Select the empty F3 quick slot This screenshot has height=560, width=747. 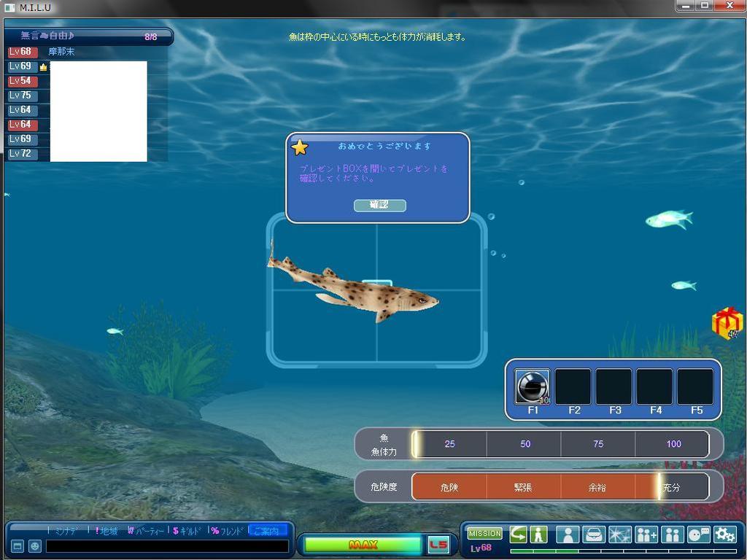(x=614, y=386)
